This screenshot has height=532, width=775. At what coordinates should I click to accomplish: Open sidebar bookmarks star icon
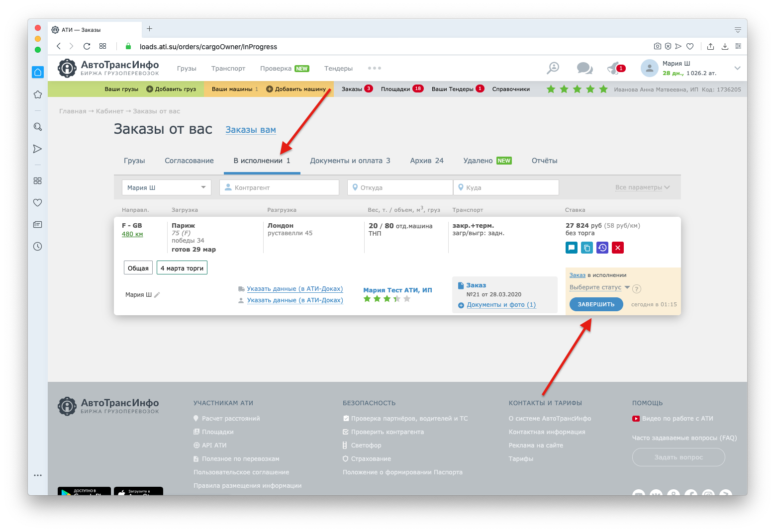38,94
